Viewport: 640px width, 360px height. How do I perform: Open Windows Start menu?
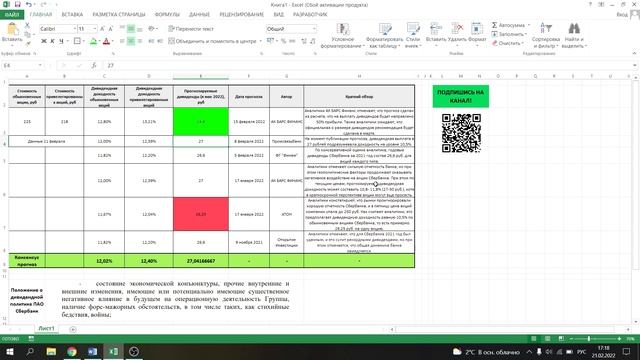(x=9, y=351)
